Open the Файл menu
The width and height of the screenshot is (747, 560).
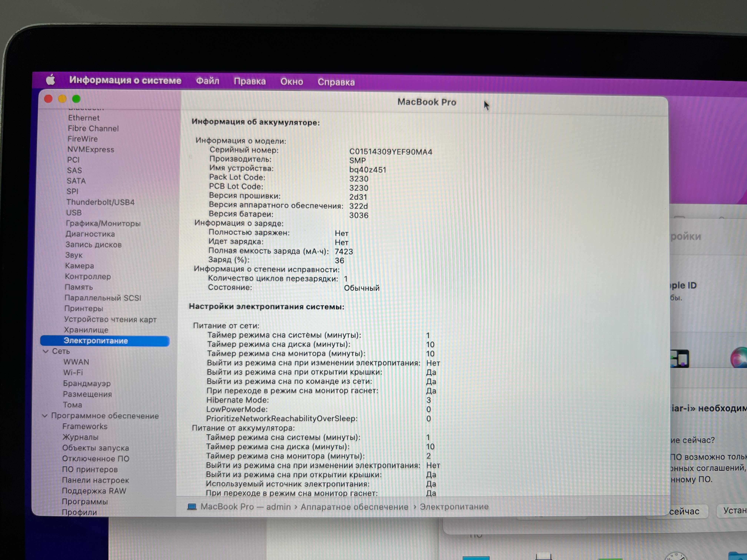(207, 81)
